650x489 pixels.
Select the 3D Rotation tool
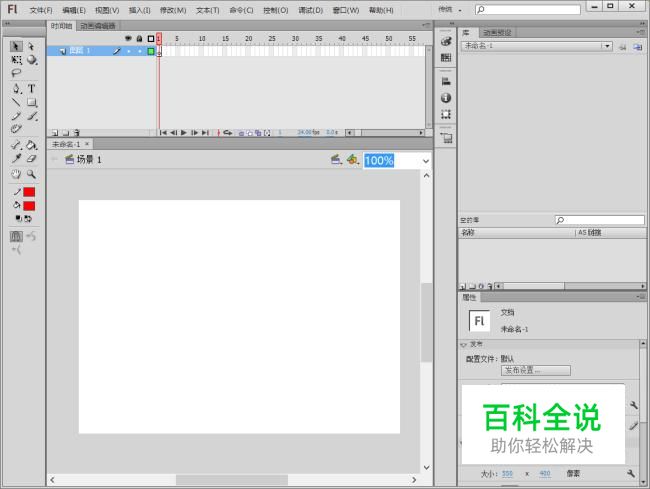pos(32,60)
